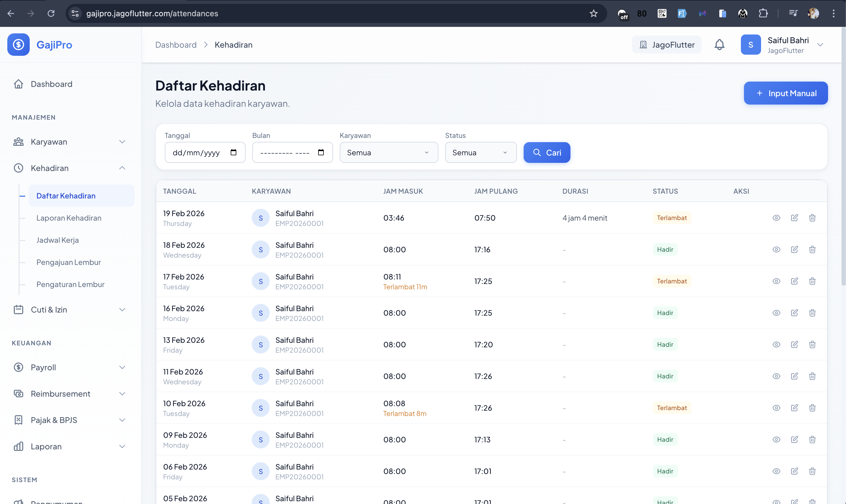Open the Karyawan filter dropdown
The height and width of the screenshot is (504, 846).
pyautogui.click(x=389, y=152)
